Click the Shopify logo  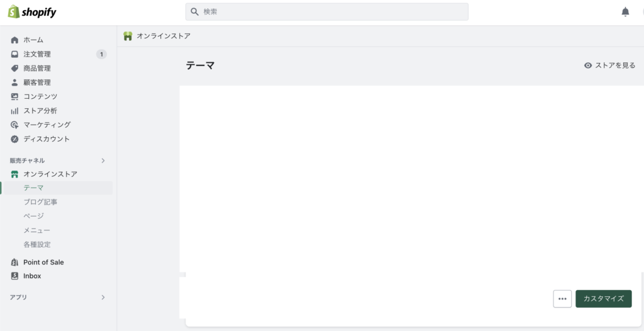(32, 12)
